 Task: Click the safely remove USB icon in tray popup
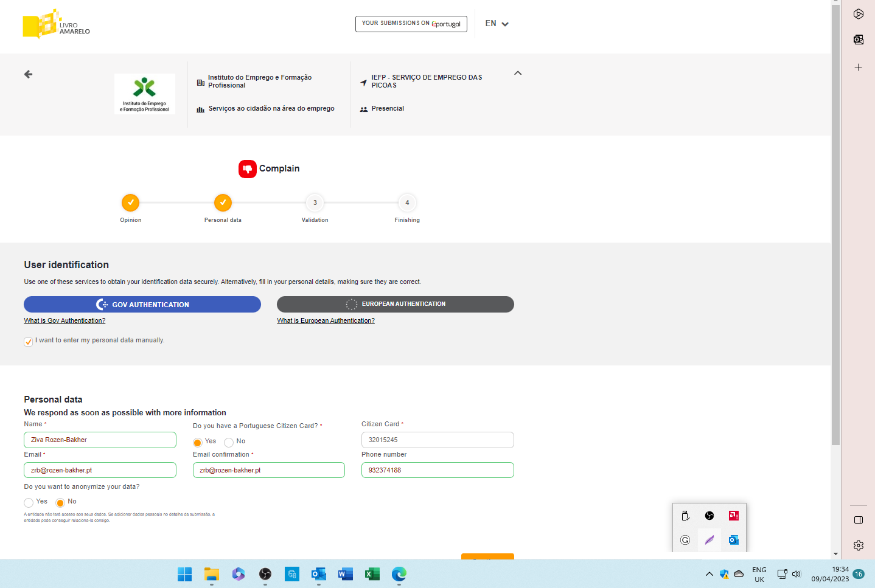(685, 516)
